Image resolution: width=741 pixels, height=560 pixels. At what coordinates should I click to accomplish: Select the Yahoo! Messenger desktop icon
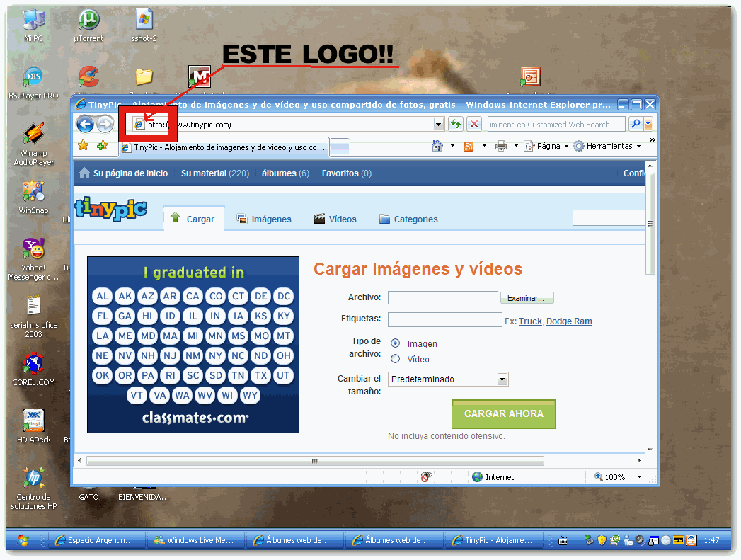coord(33,259)
